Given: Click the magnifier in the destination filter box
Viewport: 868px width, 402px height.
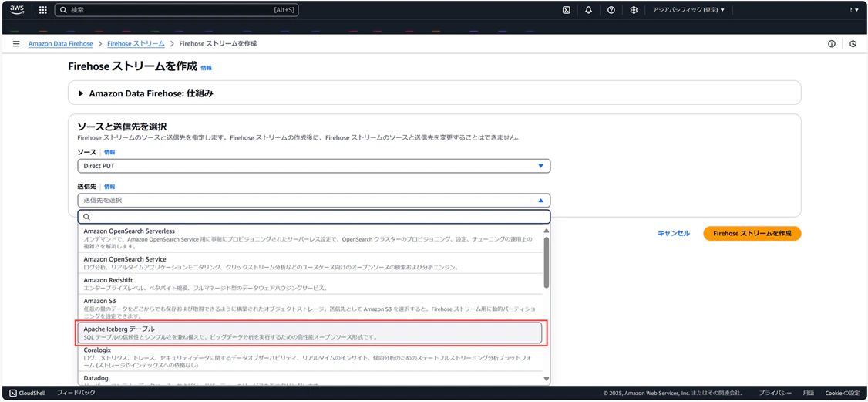Looking at the screenshot, I should click(x=87, y=217).
